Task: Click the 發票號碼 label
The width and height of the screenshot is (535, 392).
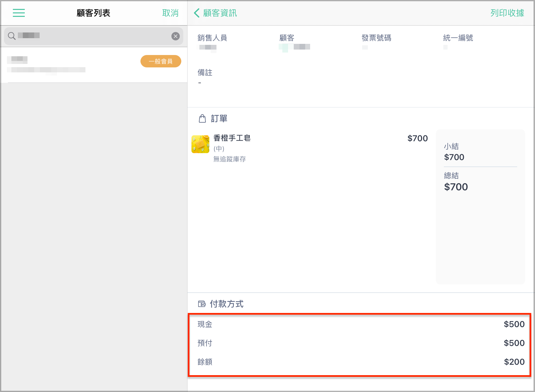Action: (376, 38)
